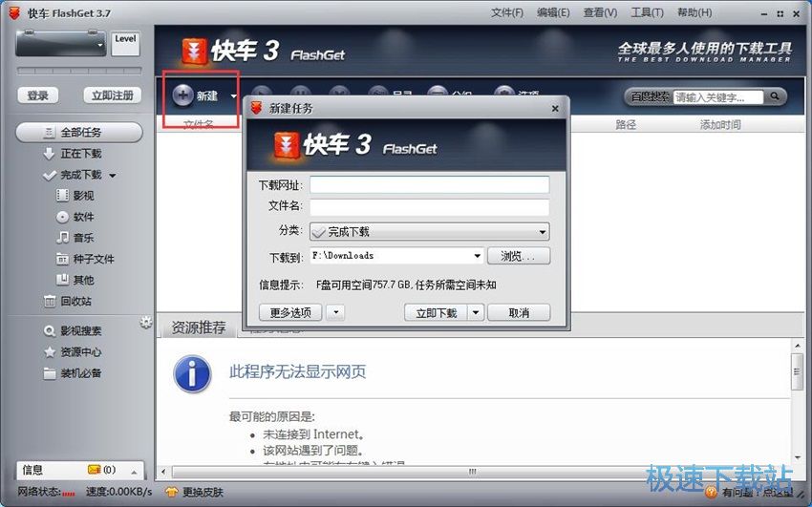Click the 路径 column header
Viewport: 812px width, 507px height.
tap(626, 125)
